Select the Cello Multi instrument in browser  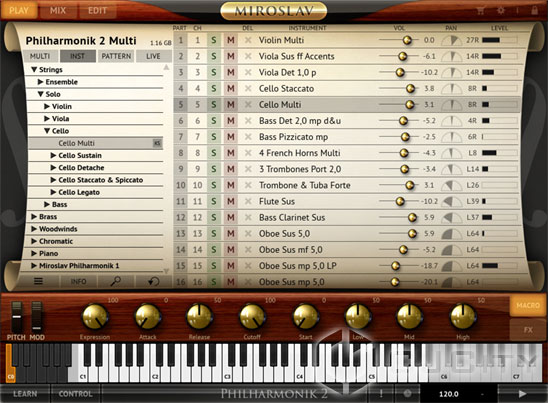pos(95,143)
